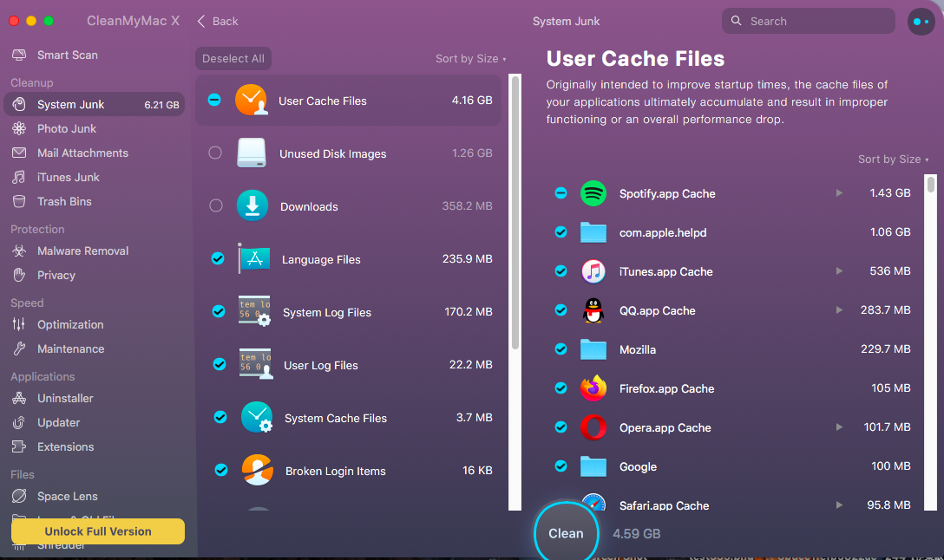This screenshot has height=560, width=944.
Task: Click the category list scrollbar
Action: [x=515, y=212]
